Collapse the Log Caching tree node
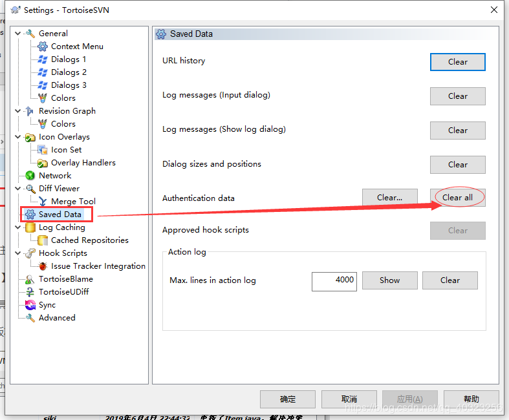 pos(18,227)
